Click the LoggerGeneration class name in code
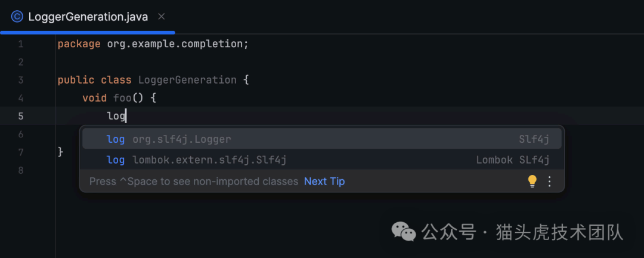The image size is (644, 258). (187, 80)
